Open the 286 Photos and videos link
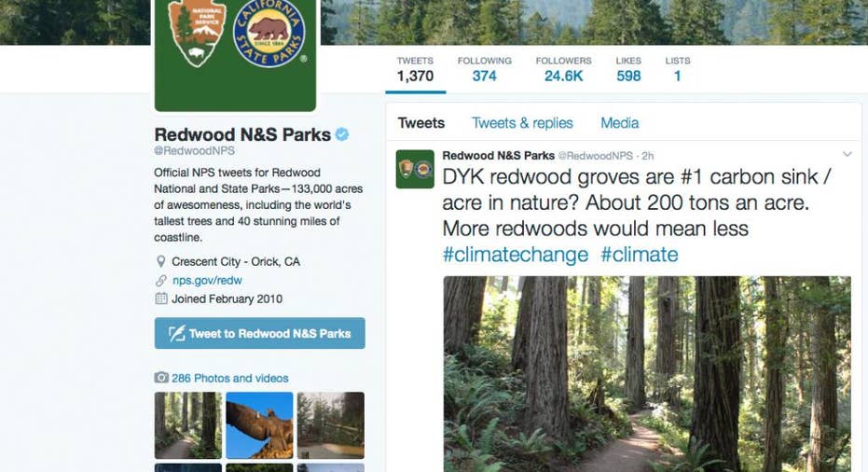Viewport: 868px width, 472px height. point(229,378)
